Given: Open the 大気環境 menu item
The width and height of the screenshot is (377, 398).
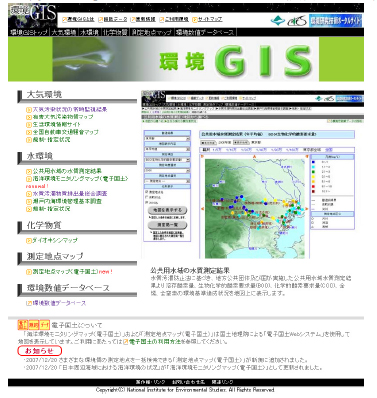Looking at the screenshot, I should coord(64,32).
